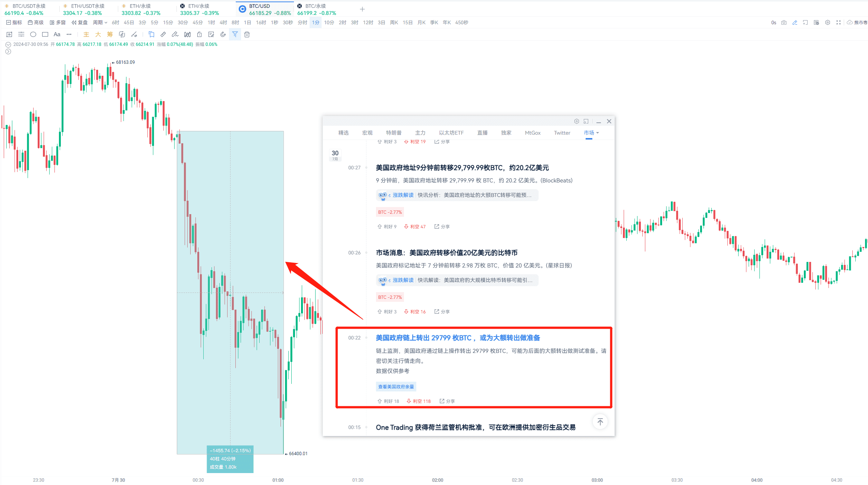Open the 多窗 multi-window layout
Viewport: 868px width, 485px height.
57,22
